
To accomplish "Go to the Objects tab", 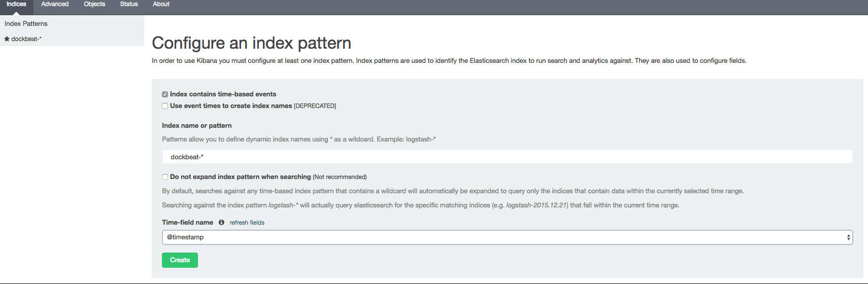I will coord(94,4).
